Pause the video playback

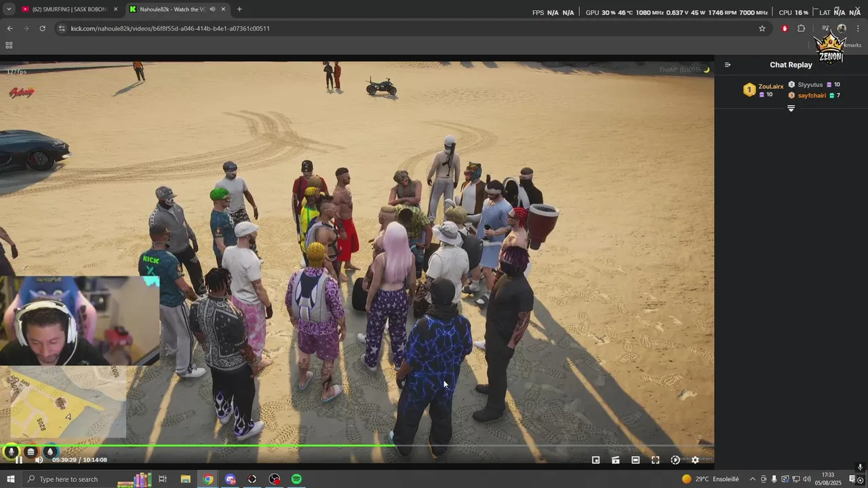point(19,460)
